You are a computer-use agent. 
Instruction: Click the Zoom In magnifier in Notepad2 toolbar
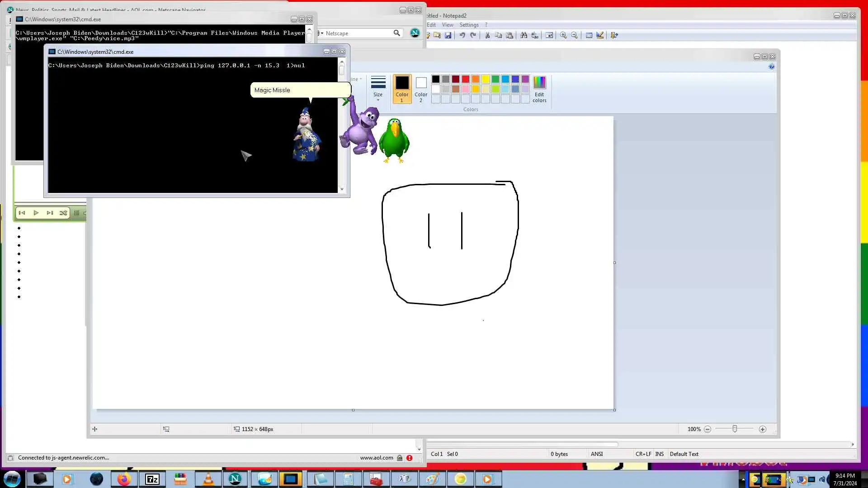[x=563, y=35]
